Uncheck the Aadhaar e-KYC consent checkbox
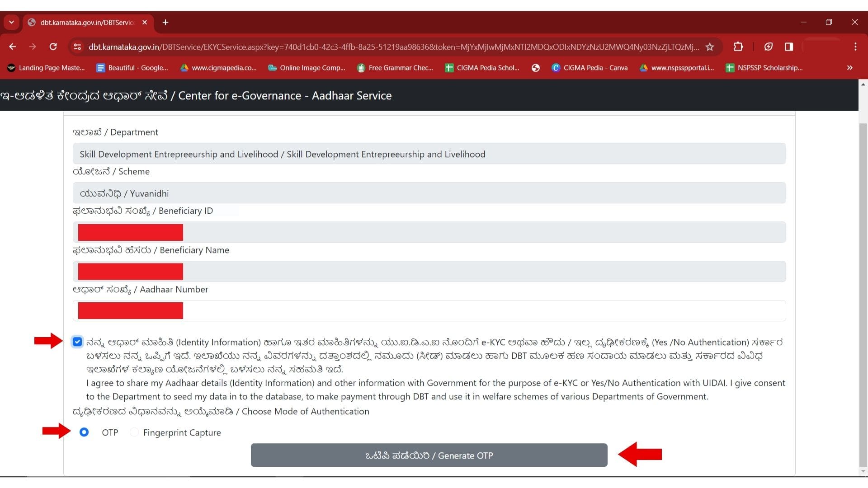868x488 pixels. [x=77, y=342]
